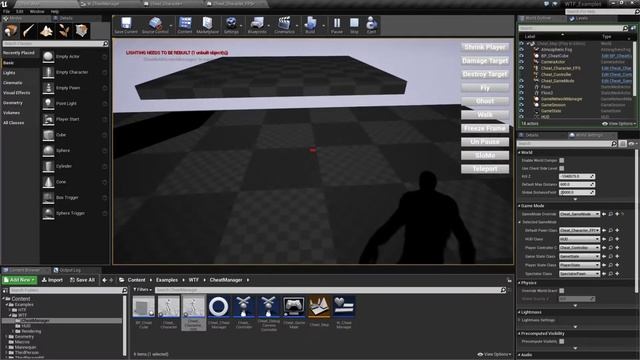Toggle visibility of Atmospheric Fog actor

tap(521, 49)
